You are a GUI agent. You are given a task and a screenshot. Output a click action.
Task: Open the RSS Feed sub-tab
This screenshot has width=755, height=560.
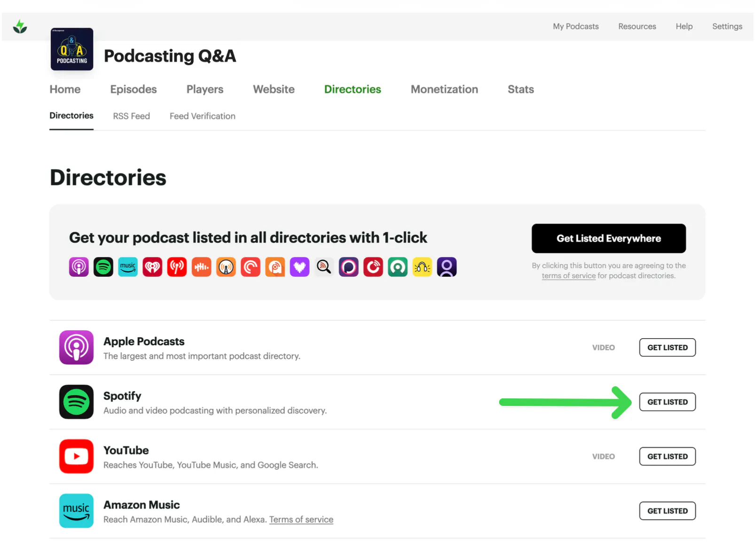[132, 116]
